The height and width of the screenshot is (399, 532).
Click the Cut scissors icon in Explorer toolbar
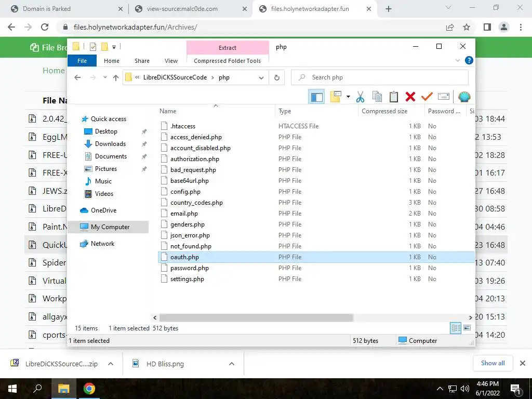pos(360,97)
